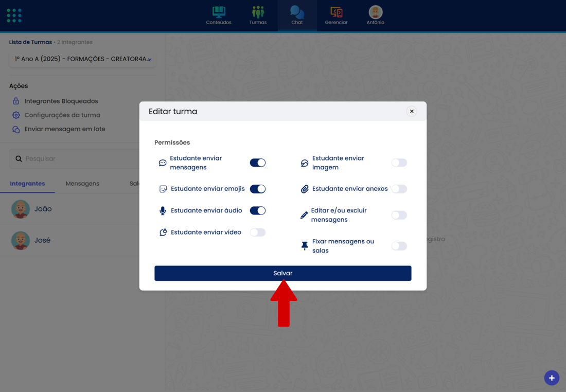
Task: Open the Conteúdos section icon
Action: 219,12
